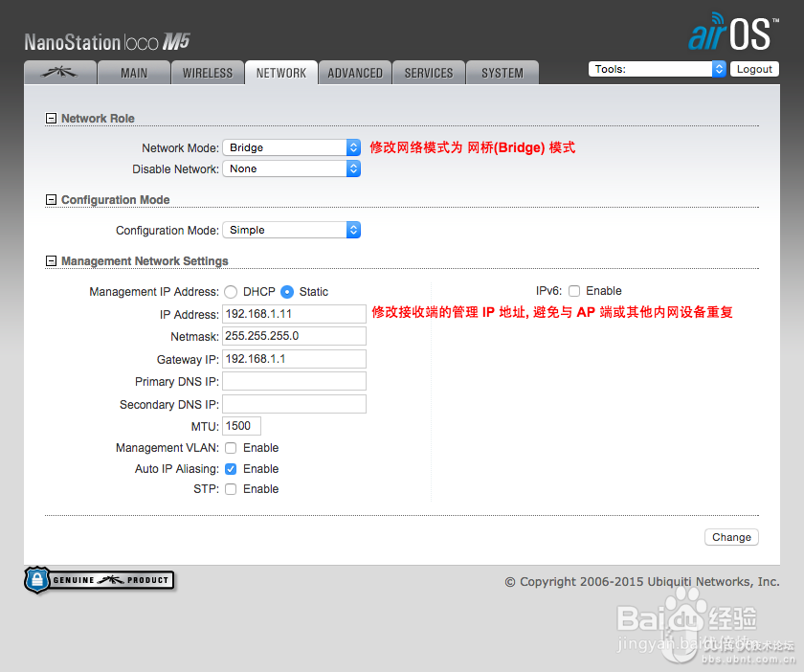
Task: Open the Disable Network dropdown
Action: coord(292,168)
